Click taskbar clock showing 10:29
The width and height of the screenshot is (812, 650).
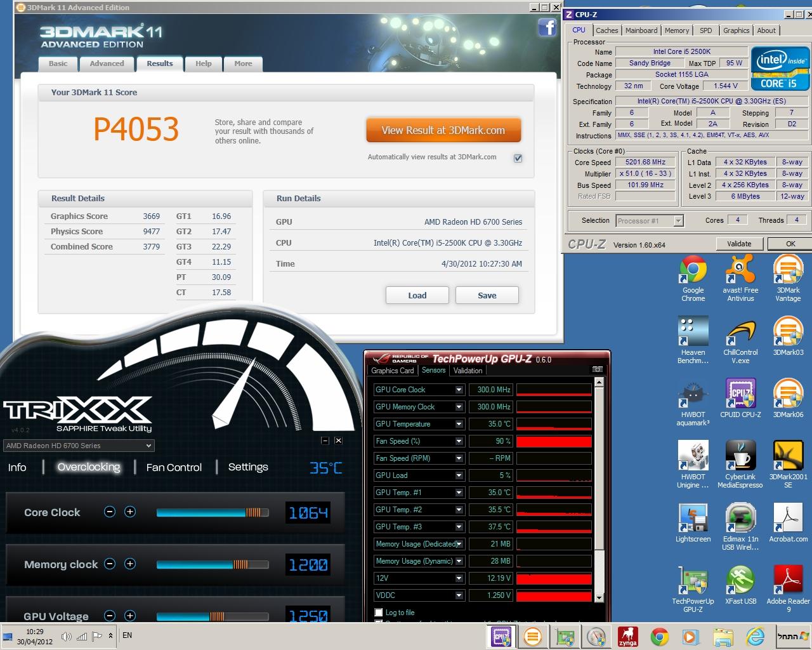click(35, 637)
